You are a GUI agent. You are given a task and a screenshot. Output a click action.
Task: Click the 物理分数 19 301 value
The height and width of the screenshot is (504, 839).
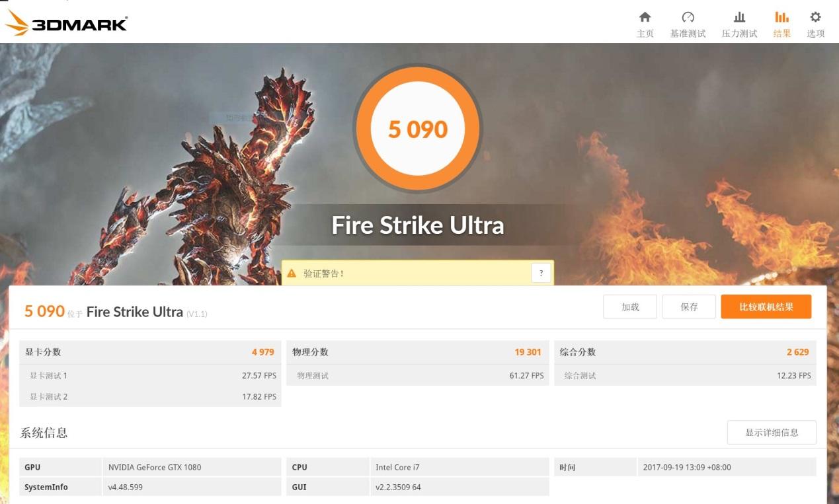(528, 352)
